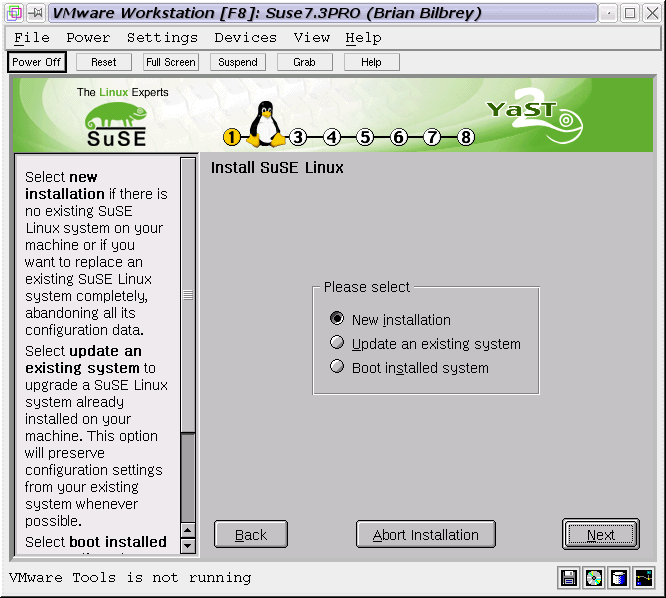Open the Devices menu
Image resolution: width=666 pixels, height=598 pixels.
coord(245,38)
